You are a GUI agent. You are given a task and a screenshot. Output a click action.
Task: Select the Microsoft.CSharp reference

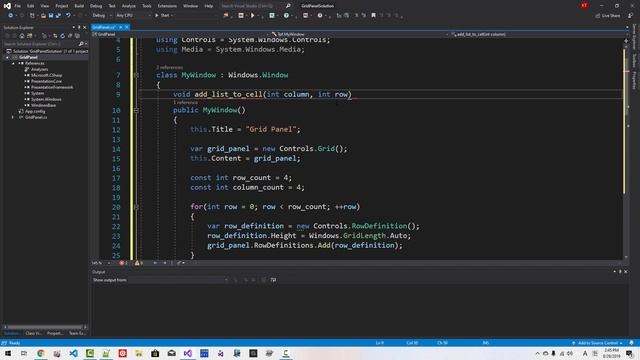tap(47, 75)
